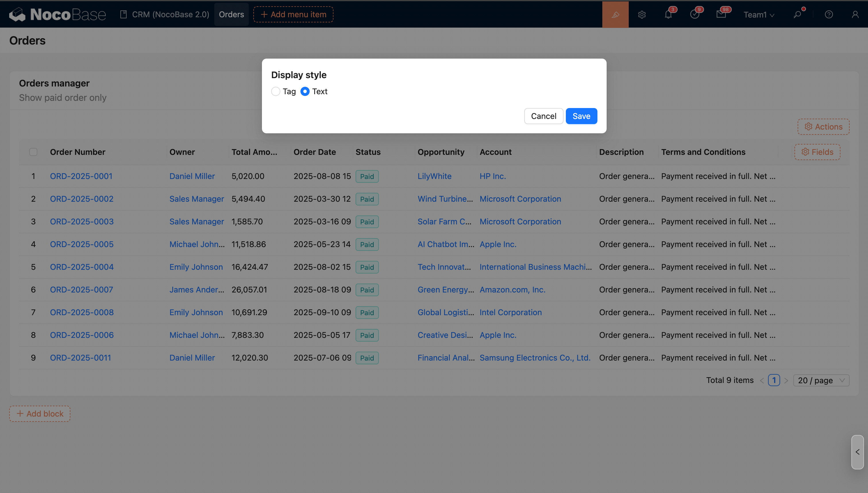Go to pagination page 1
Image resolution: width=868 pixels, height=493 pixels.
click(774, 380)
